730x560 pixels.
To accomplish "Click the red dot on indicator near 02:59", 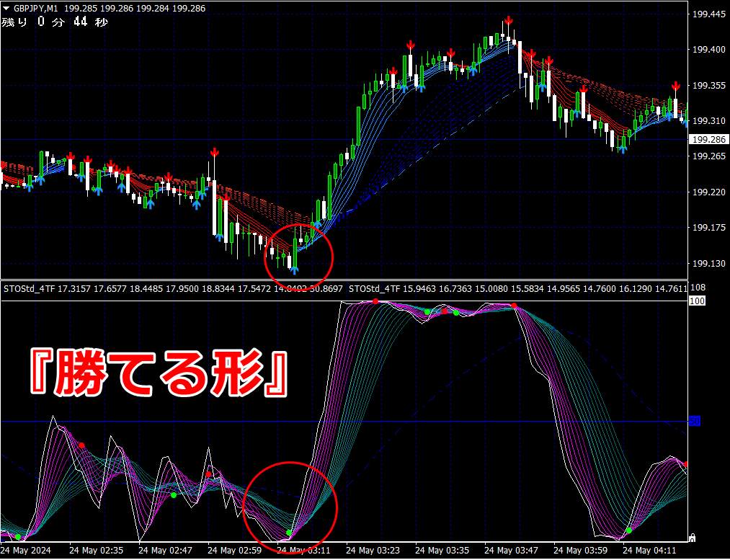I will [208, 474].
